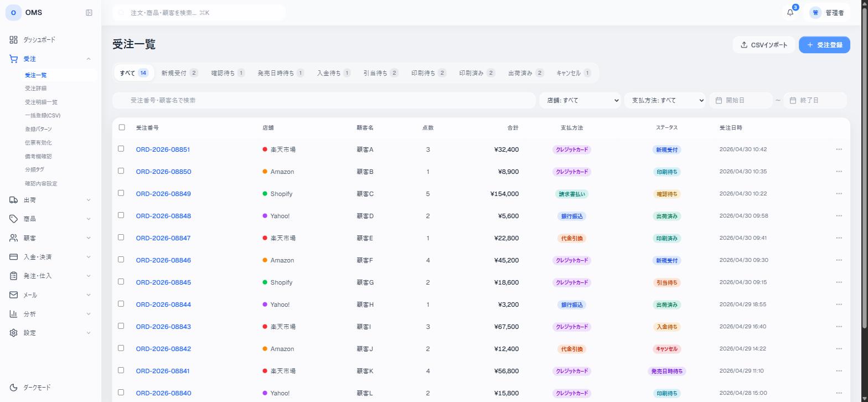Image resolution: width=868 pixels, height=402 pixels.
Task: Check the box for ORD-2026-08851
Action: coord(121,149)
